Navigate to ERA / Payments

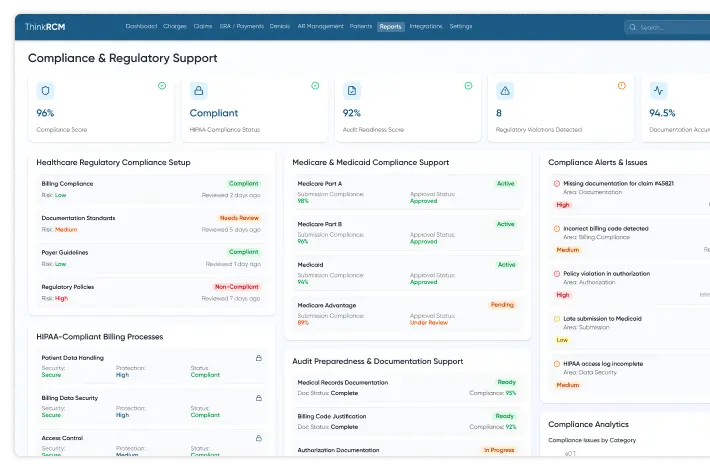tap(242, 26)
